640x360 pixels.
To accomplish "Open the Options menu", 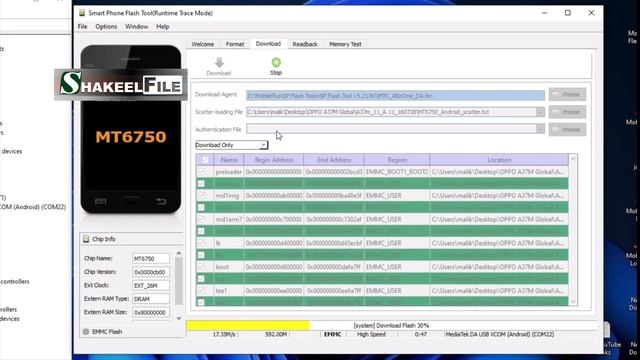I will coord(106,27).
